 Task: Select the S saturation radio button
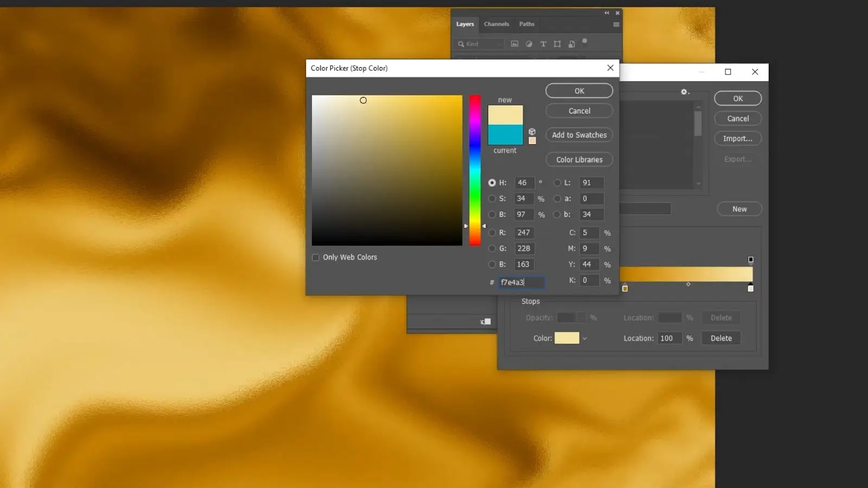coord(492,198)
